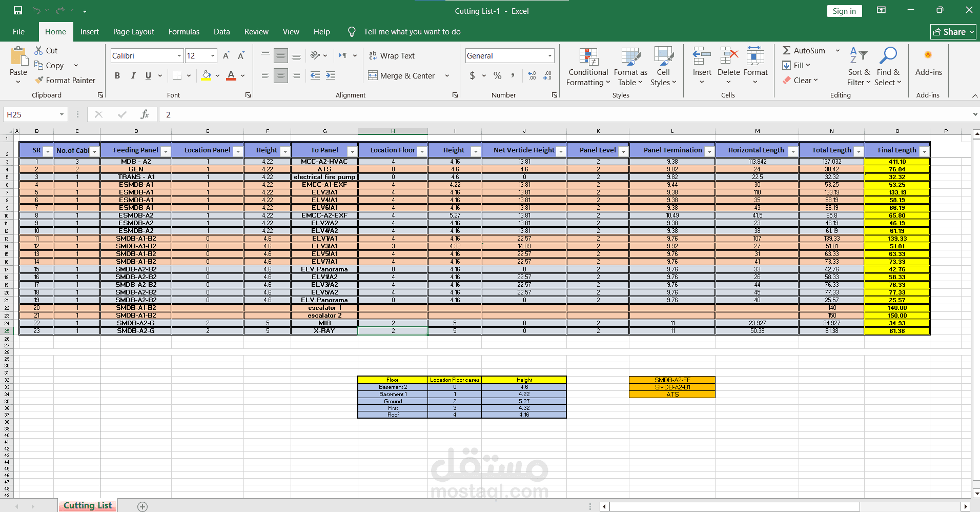Image resolution: width=980 pixels, height=512 pixels.
Task: Toggle align right
Action: point(296,75)
